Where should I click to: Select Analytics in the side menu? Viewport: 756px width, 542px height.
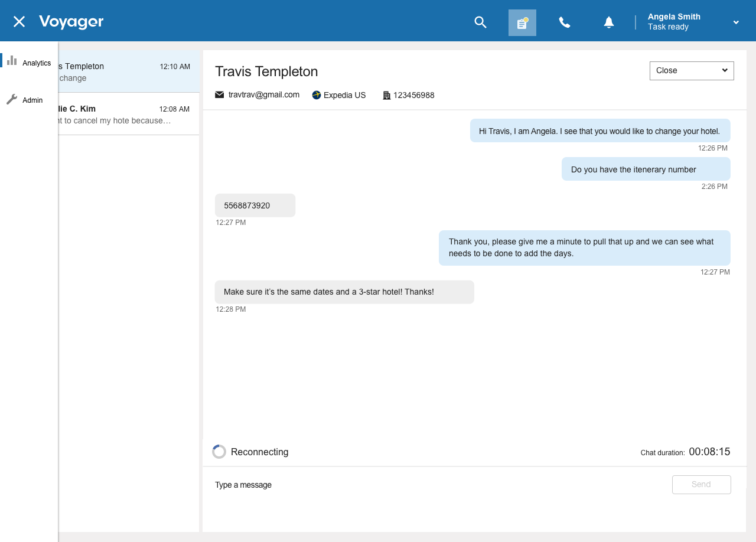coord(37,63)
